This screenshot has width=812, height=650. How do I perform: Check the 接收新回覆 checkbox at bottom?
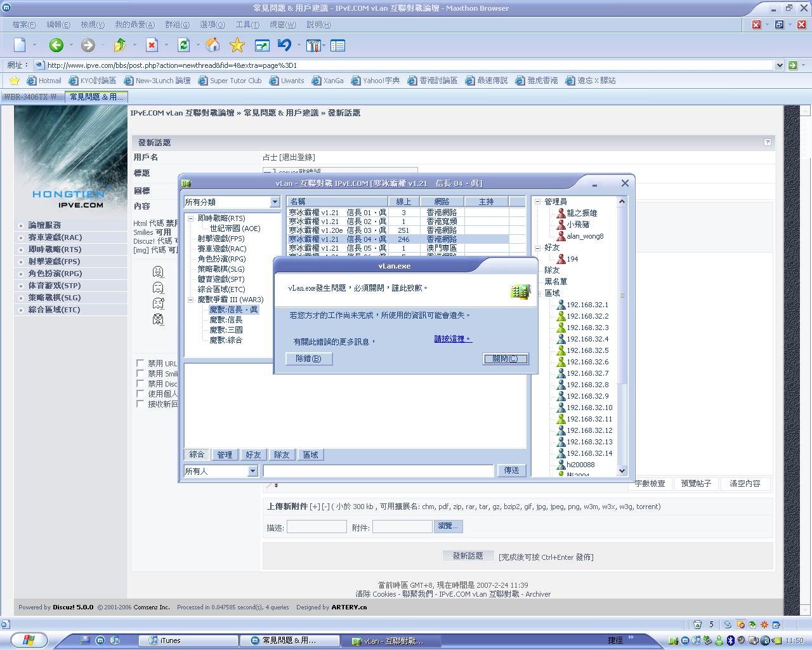[x=140, y=404]
